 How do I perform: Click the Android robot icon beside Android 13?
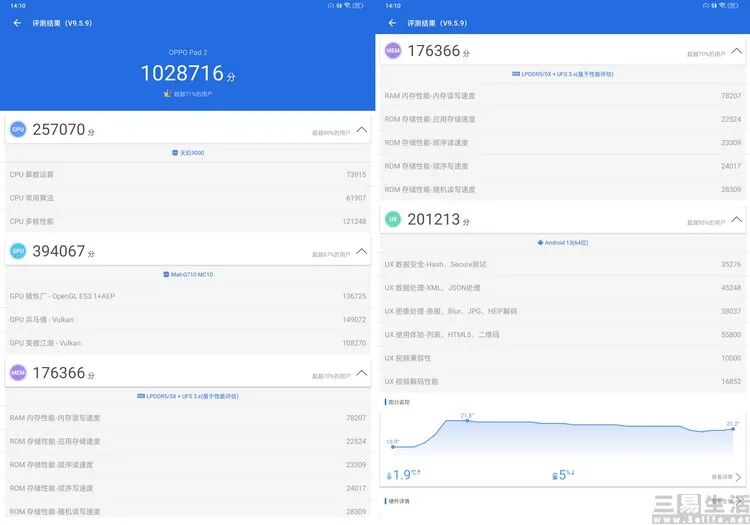(x=540, y=242)
